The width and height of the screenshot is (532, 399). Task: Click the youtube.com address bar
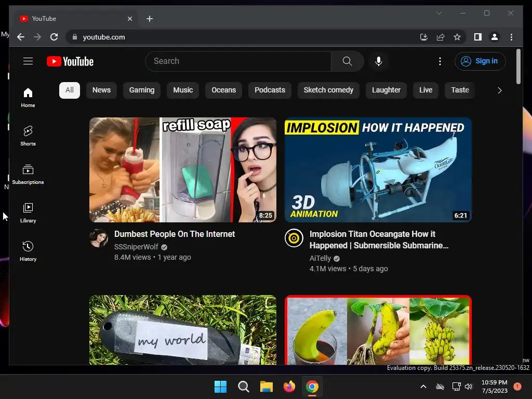tap(104, 37)
